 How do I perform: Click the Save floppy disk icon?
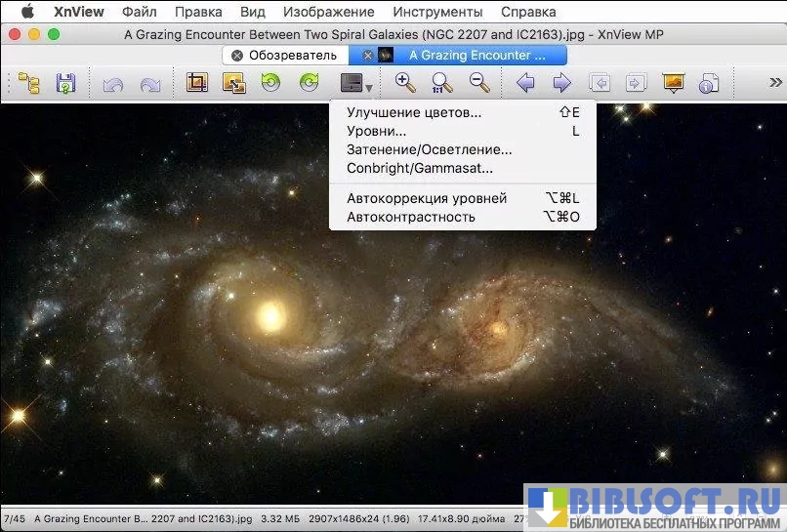click(x=65, y=84)
